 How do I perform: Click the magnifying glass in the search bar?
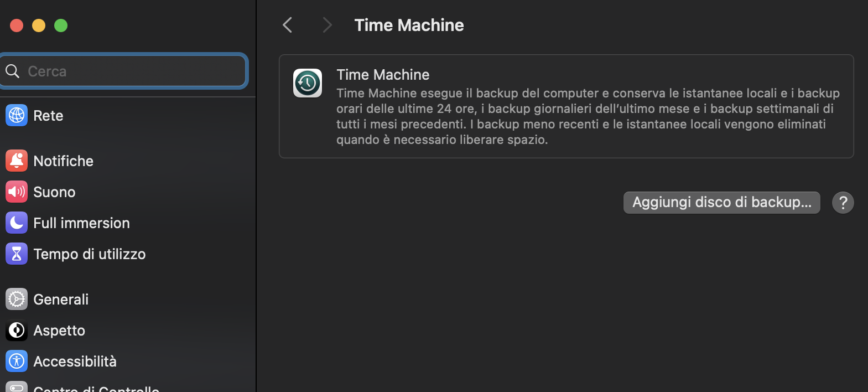[x=12, y=71]
